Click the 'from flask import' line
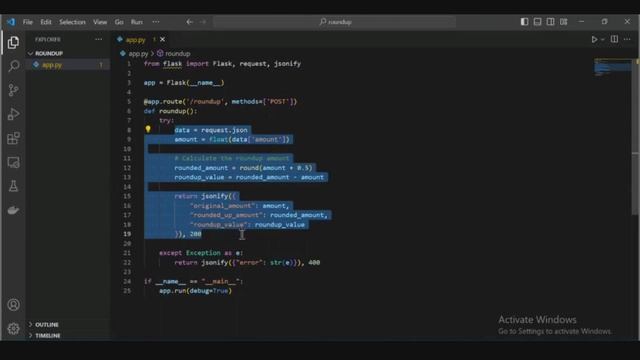Image resolution: width=640 pixels, height=360 pixels. 222,64
